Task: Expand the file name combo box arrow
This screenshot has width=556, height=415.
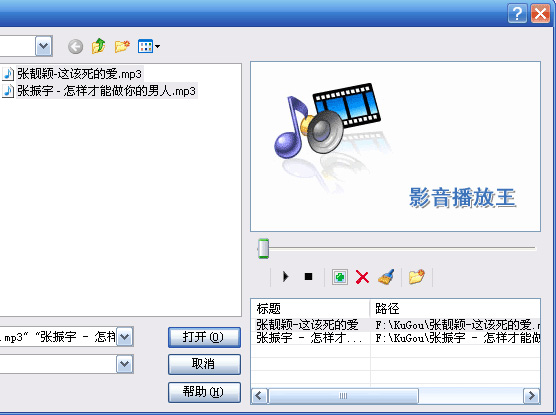Action: (x=125, y=337)
